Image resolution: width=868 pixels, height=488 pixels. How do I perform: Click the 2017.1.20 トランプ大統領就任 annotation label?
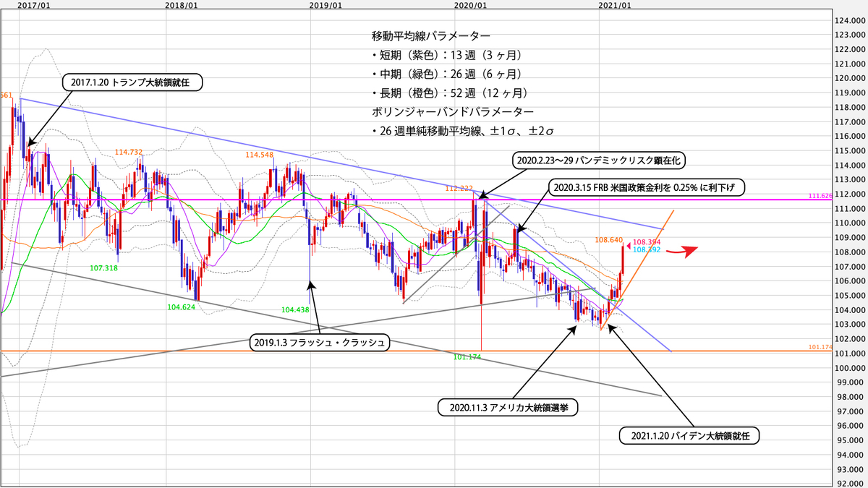click(134, 82)
